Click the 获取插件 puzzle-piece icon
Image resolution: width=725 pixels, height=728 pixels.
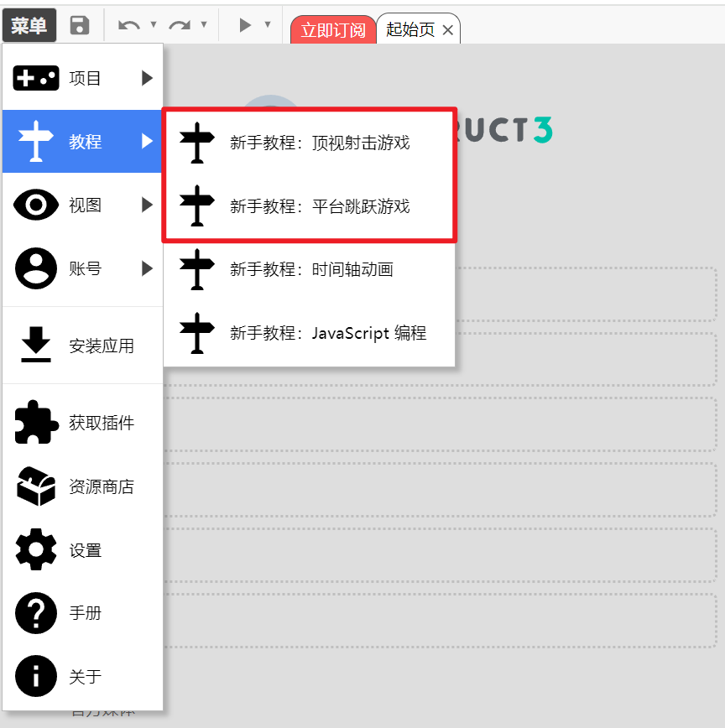click(x=35, y=423)
